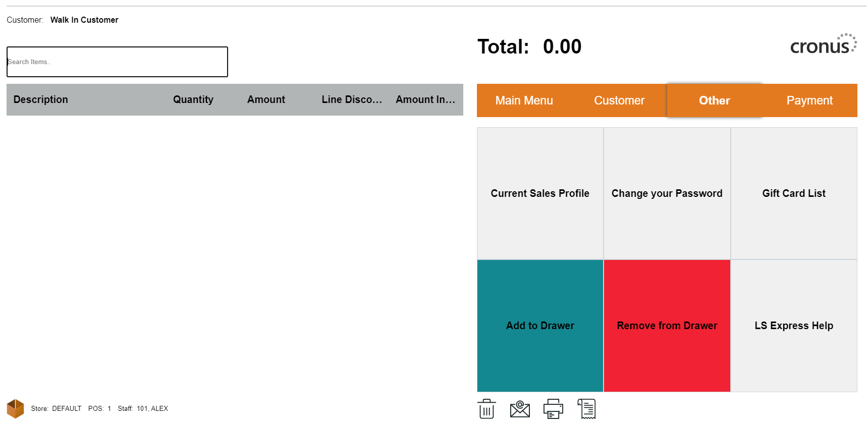868x423 pixels.
Task: Open the Gift Card List
Action: tap(794, 193)
